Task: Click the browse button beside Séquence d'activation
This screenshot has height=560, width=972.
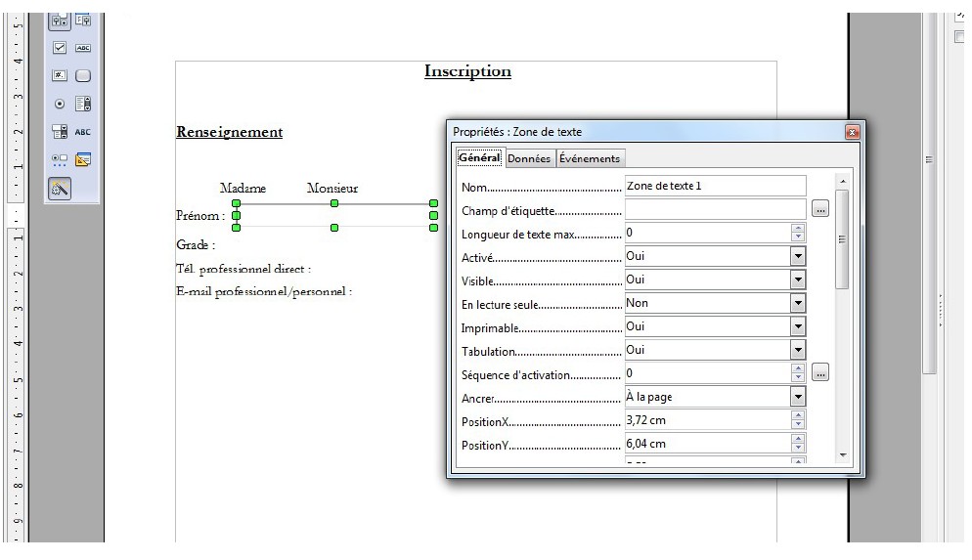Action: pyautogui.click(x=820, y=373)
